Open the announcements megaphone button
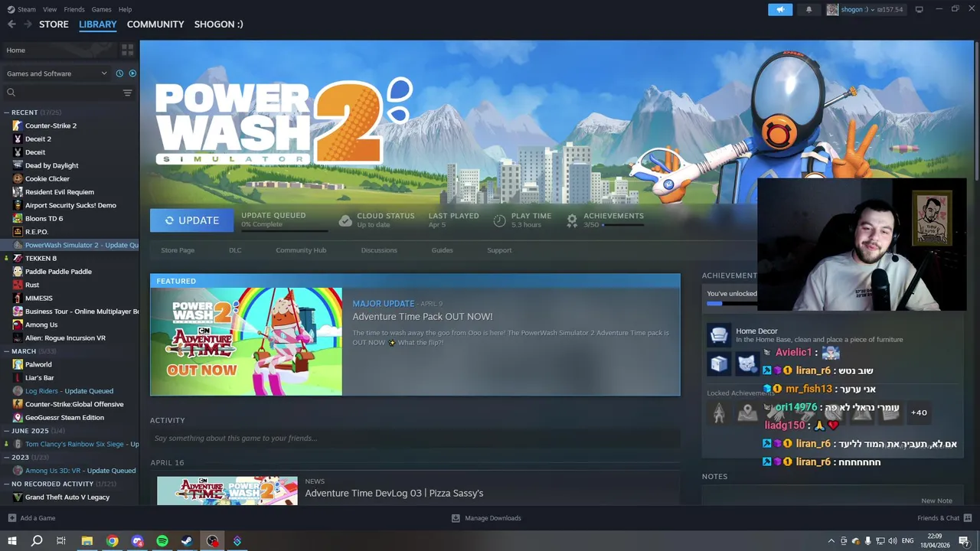This screenshot has width=980, height=551. point(780,9)
